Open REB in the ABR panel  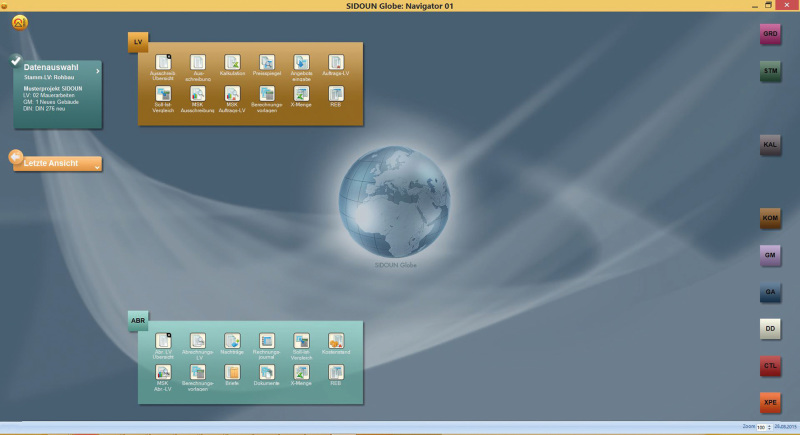click(x=336, y=372)
